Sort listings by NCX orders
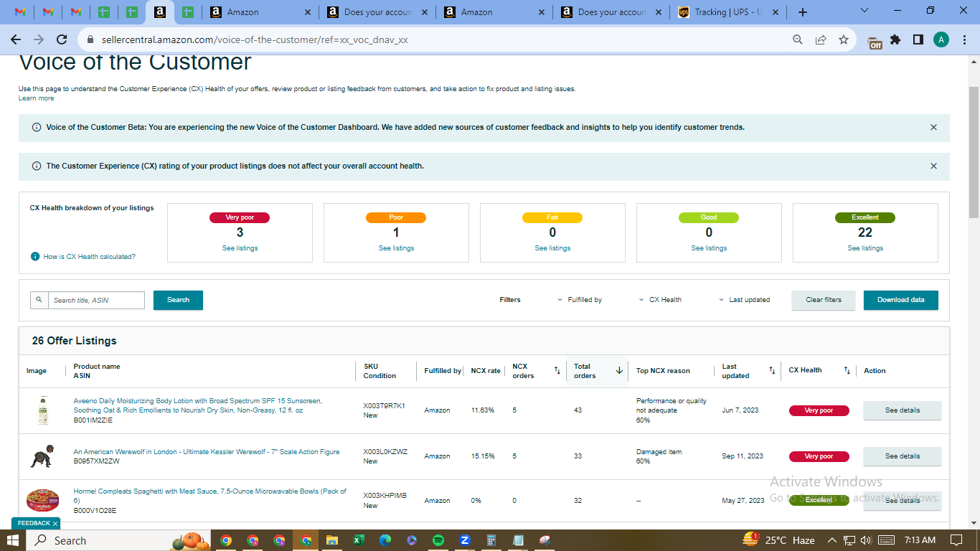Image resolution: width=980 pixels, height=551 pixels. [557, 370]
